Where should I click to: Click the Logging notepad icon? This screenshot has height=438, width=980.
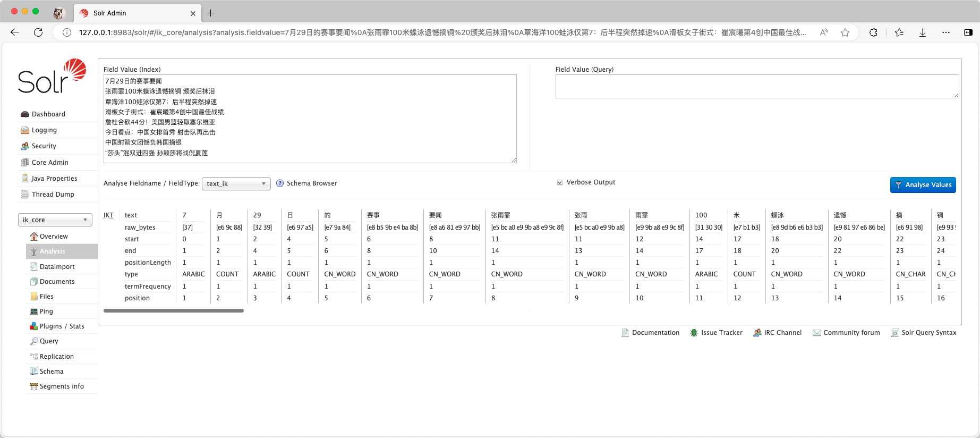[25, 130]
